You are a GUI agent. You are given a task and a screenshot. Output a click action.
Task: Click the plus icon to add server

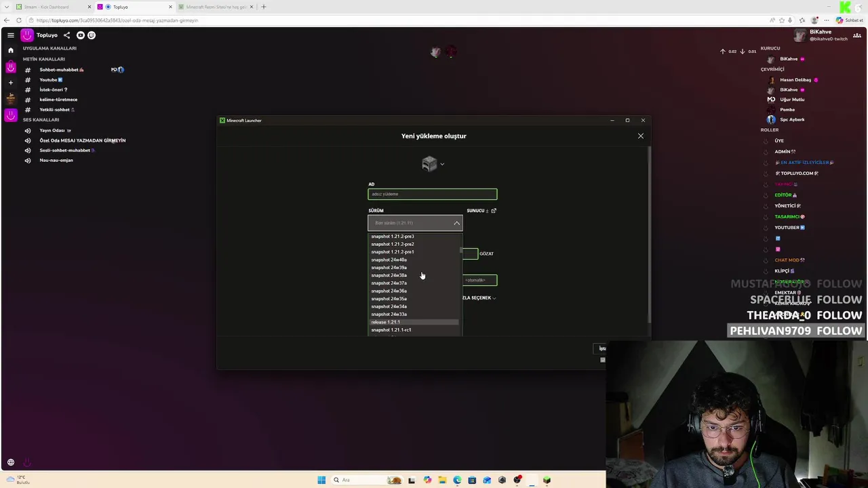pyautogui.click(x=10, y=83)
